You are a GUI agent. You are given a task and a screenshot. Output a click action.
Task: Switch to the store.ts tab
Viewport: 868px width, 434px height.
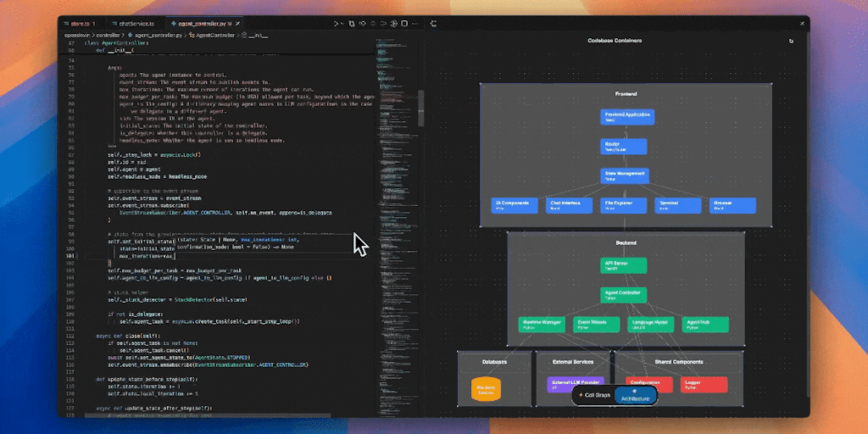[x=81, y=24]
